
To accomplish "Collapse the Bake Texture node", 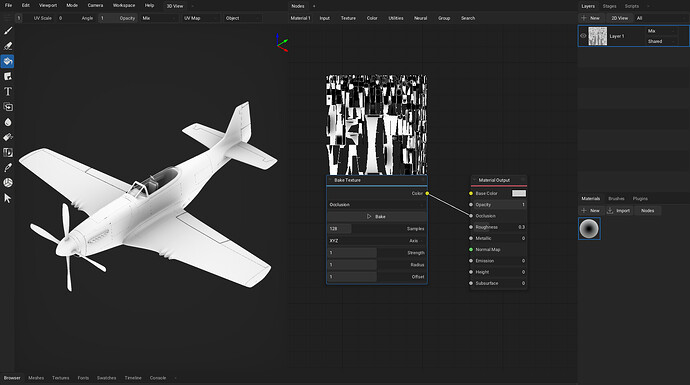I will [x=330, y=180].
